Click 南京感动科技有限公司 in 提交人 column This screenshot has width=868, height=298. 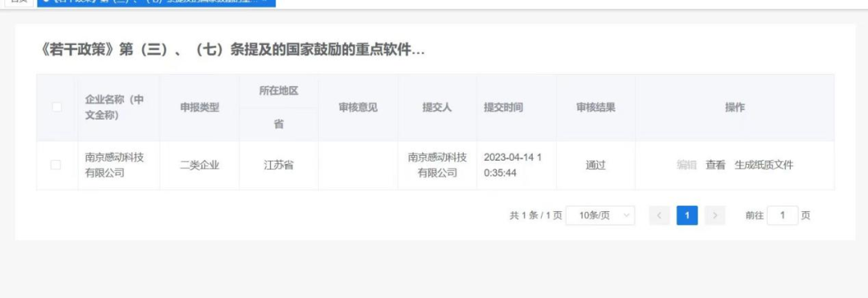[x=437, y=165]
